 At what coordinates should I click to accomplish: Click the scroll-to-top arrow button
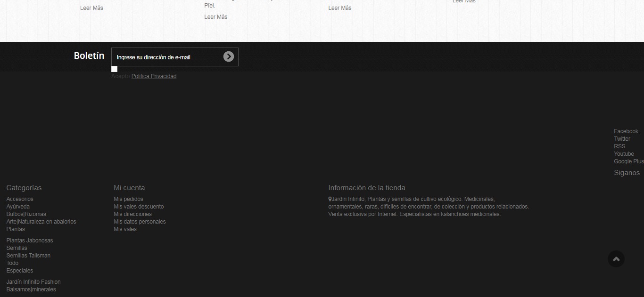pyautogui.click(x=616, y=259)
